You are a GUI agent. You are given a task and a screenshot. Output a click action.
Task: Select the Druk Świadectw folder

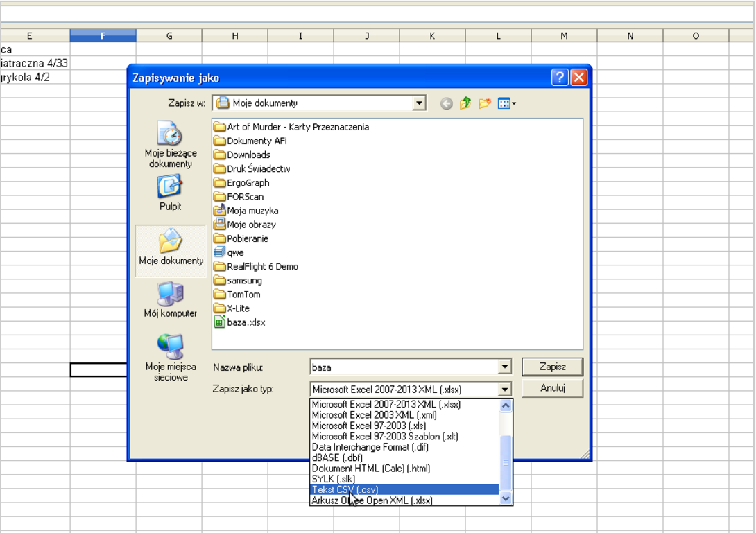click(x=252, y=168)
